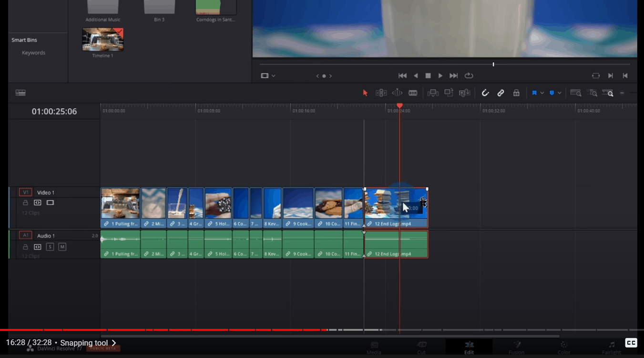Screen dimensions: 644x358
Task: Toggle auto track selector on Audio 1
Action: (x=38, y=247)
